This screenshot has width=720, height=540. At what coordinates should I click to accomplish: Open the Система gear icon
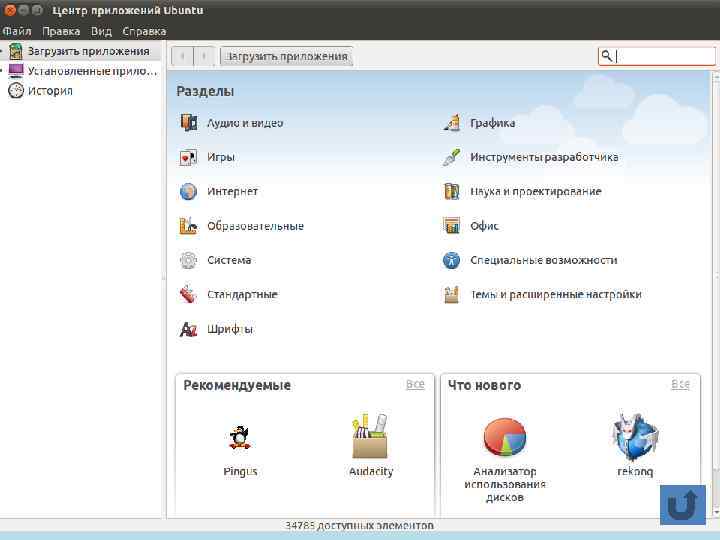coord(188,260)
